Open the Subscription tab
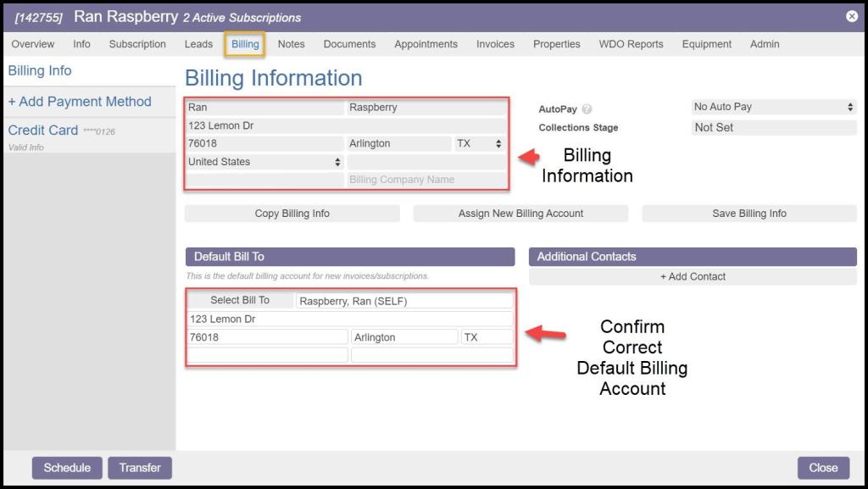868x489 pixels. tap(137, 44)
